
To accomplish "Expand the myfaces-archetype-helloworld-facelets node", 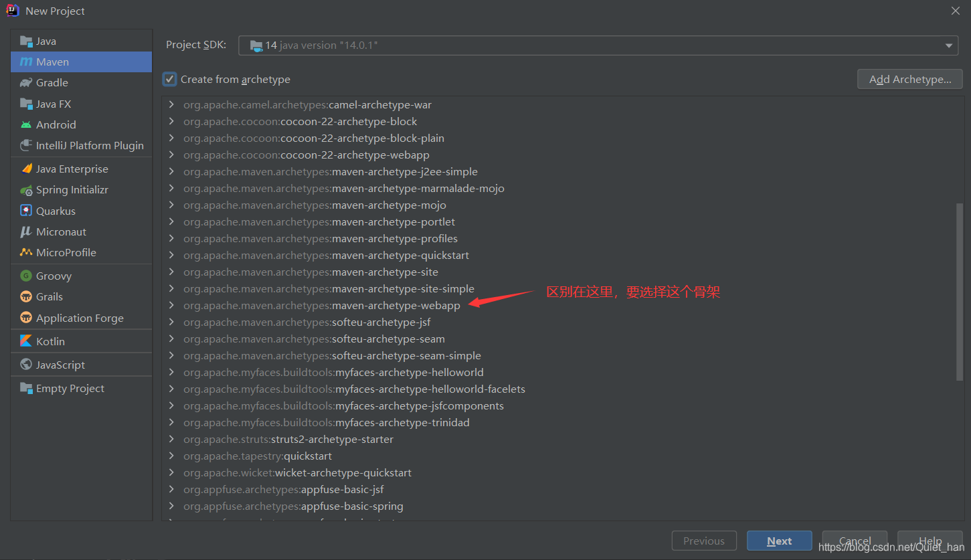I will click(x=172, y=389).
